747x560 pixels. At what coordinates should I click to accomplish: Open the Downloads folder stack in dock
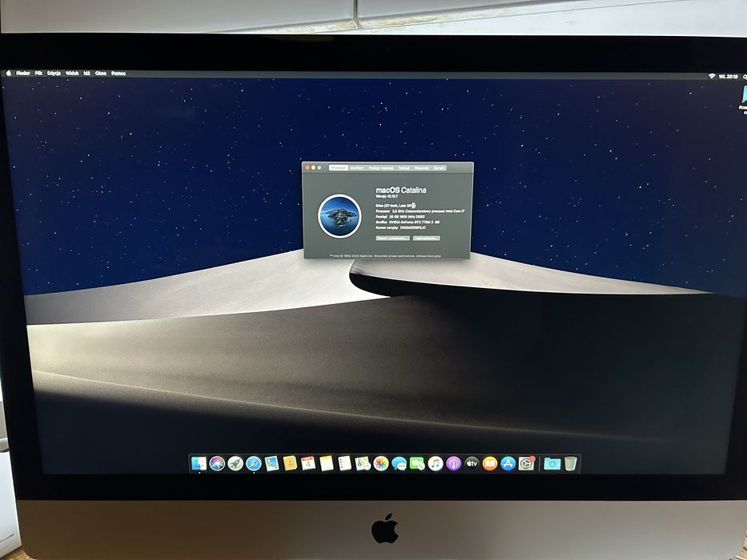pos(552,463)
